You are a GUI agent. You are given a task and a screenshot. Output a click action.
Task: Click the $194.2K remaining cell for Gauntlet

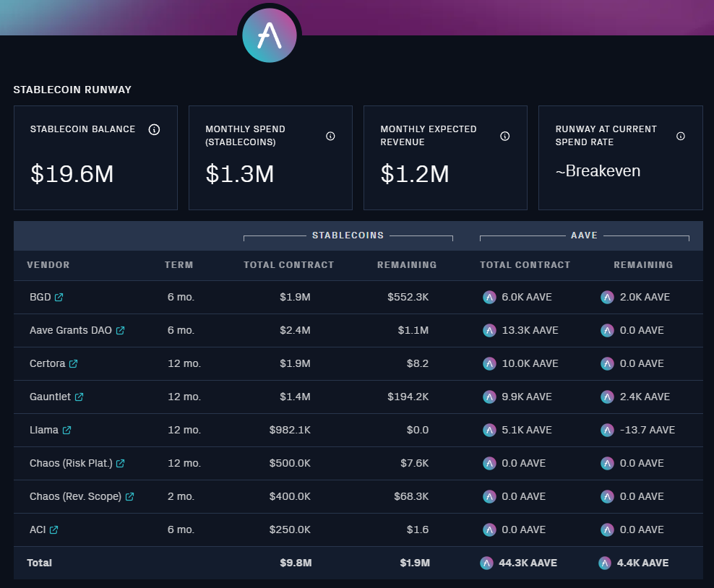coord(408,397)
